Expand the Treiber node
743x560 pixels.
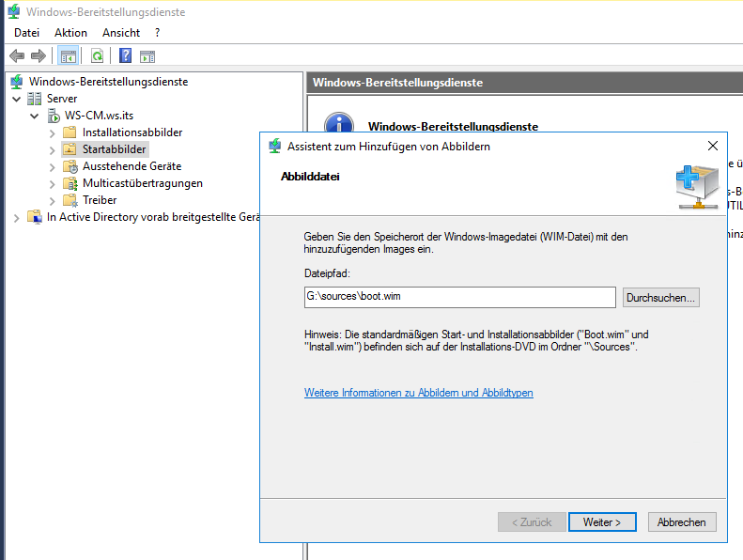click(x=52, y=201)
